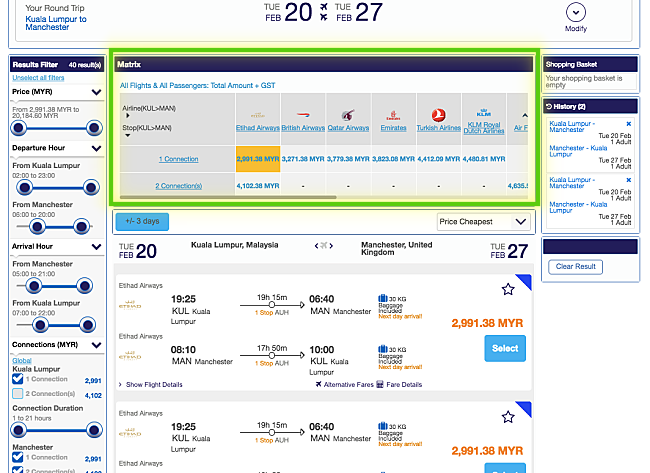Viewport: 650px width, 473px height.
Task: Click the Etihad logo beside 08:10 departure
Action: pos(130,356)
